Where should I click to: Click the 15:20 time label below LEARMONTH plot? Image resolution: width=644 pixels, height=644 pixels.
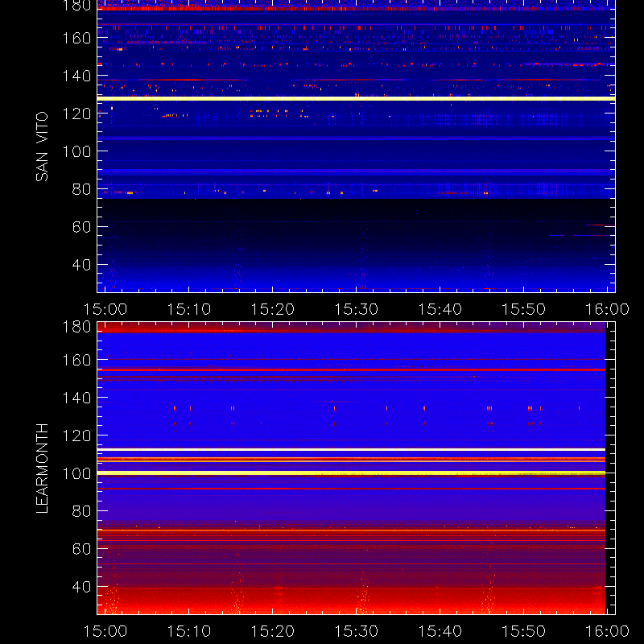pyautogui.click(x=273, y=631)
